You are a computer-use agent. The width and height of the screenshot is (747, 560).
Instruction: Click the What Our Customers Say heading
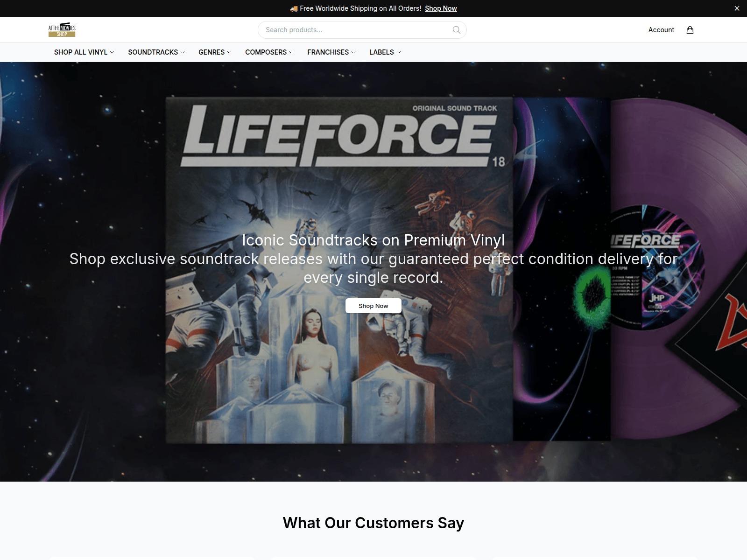[373, 523]
